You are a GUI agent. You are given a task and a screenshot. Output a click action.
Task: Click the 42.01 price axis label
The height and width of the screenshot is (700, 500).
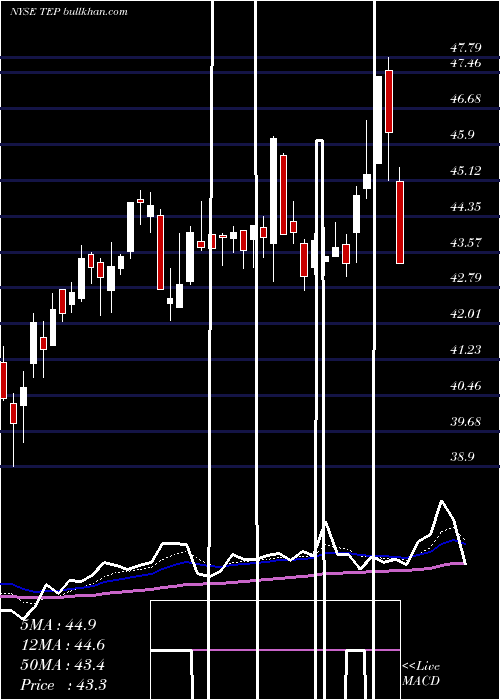pyautogui.click(x=466, y=313)
